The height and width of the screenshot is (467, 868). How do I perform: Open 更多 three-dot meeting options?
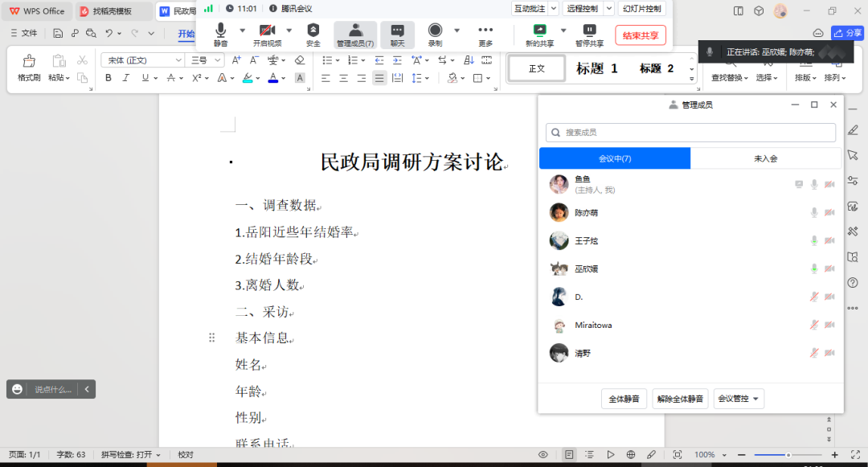(485, 31)
